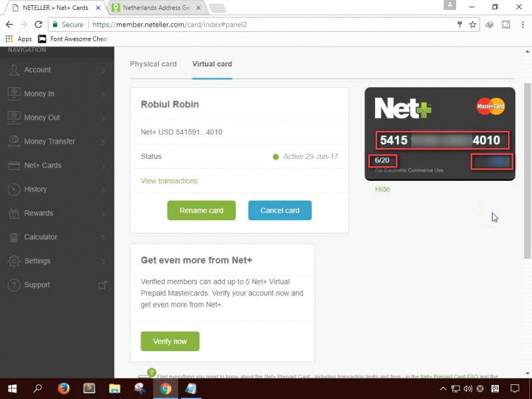532x399 pixels.
Task: Click the History clock icon
Action: (14, 190)
